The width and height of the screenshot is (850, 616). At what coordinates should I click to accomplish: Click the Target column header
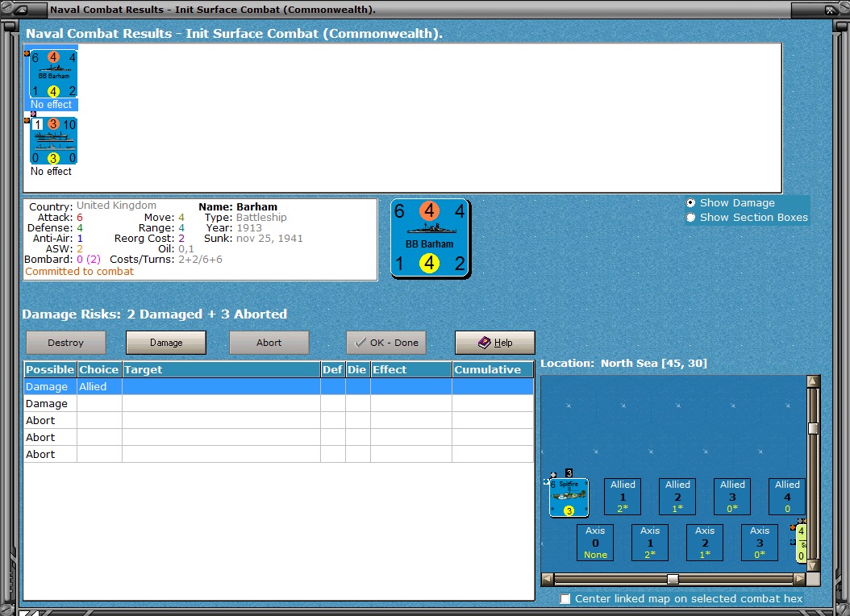point(221,369)
